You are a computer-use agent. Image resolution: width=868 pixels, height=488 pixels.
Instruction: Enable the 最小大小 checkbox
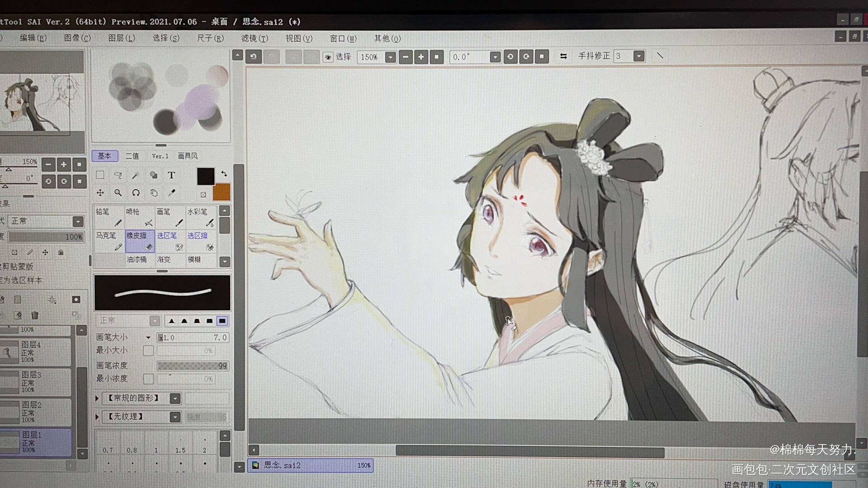pos(148,351)
